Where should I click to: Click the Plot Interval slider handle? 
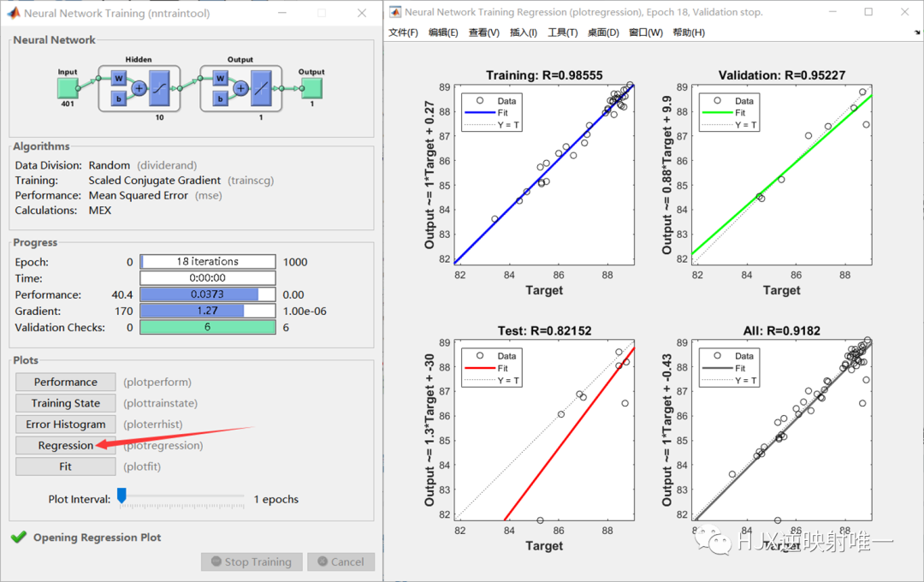tap(121, 496)
